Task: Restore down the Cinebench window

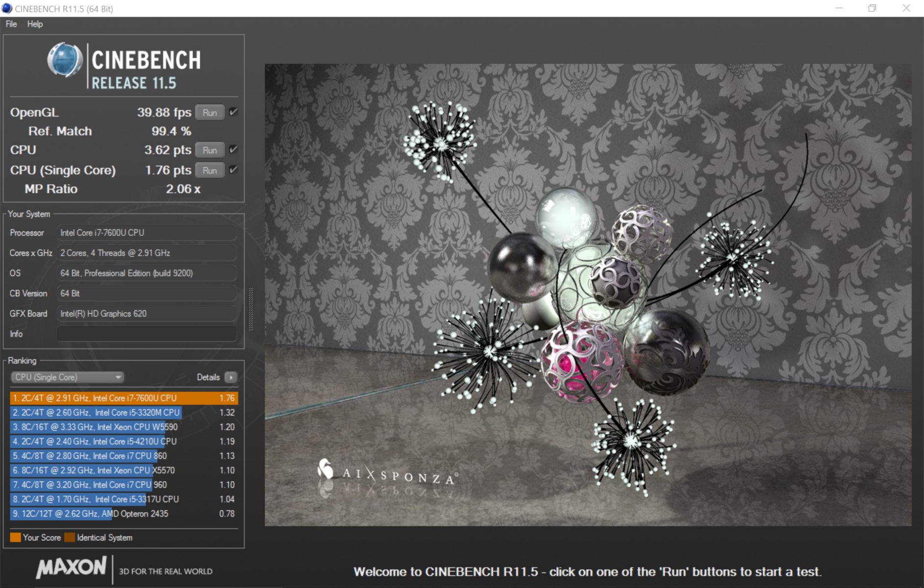Action: pyautogui.click(x=872, y=8)
